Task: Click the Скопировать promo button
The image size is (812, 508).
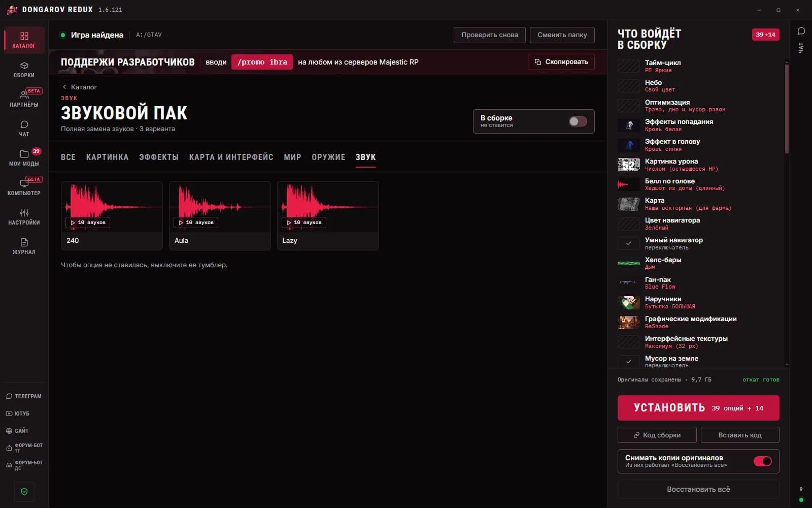Action: tap(561, 62)
